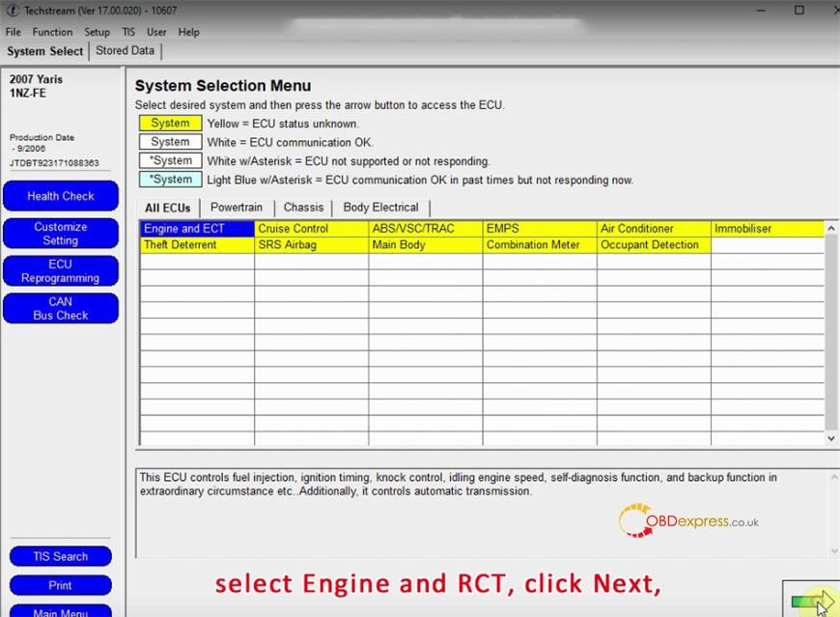
Task: Open the Health Check function
Action: coord(61,196)
